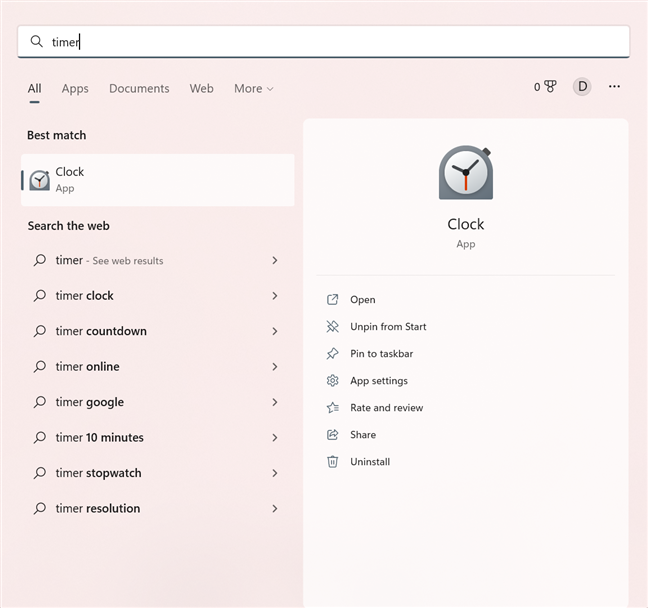Expand chevron for 'timer - See web results'
The image size is (648, 608).
[x=275, y=260]
